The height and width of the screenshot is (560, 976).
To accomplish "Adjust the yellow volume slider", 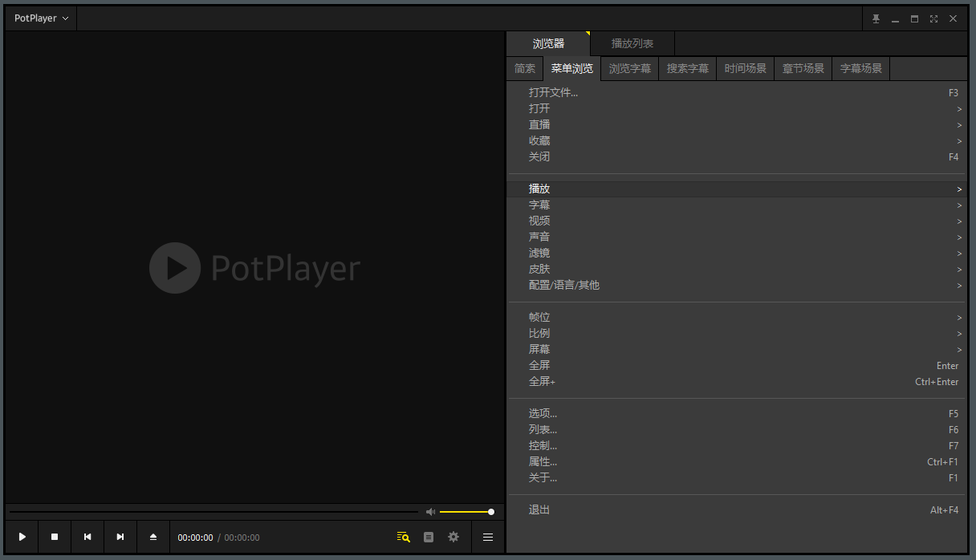I will click(466, 512).
